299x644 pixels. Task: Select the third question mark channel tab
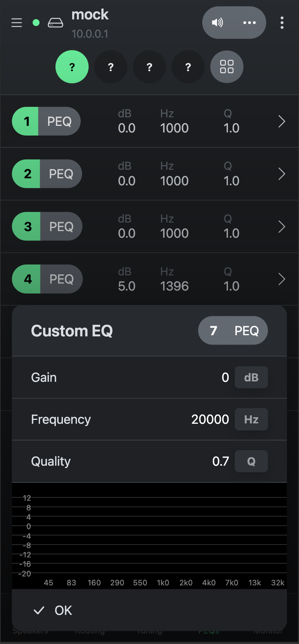click(x=149, y=67)
